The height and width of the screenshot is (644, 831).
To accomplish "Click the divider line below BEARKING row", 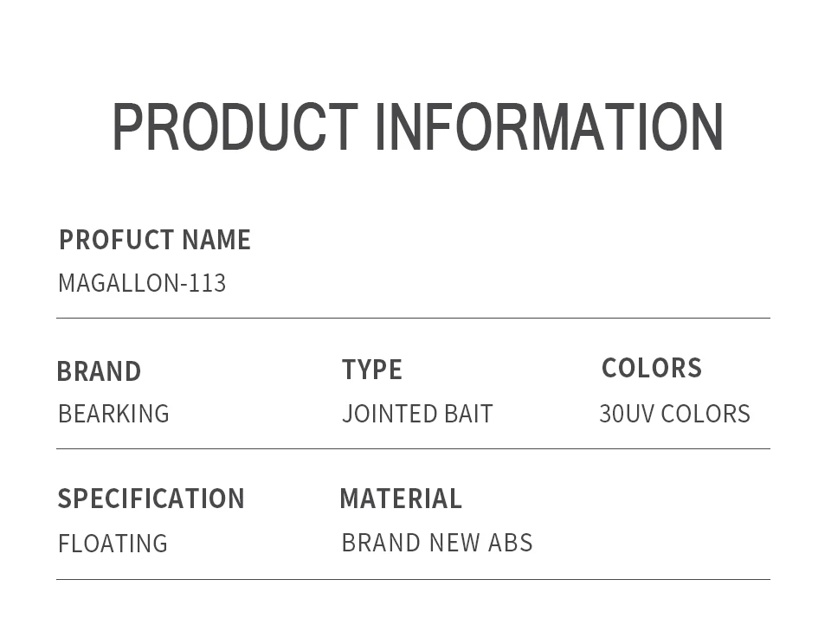I will tap(413, 448).
